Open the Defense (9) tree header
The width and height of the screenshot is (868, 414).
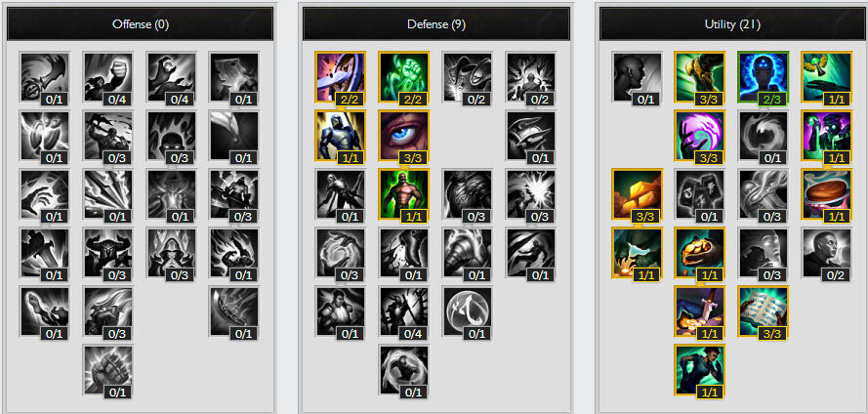[436, 23]
